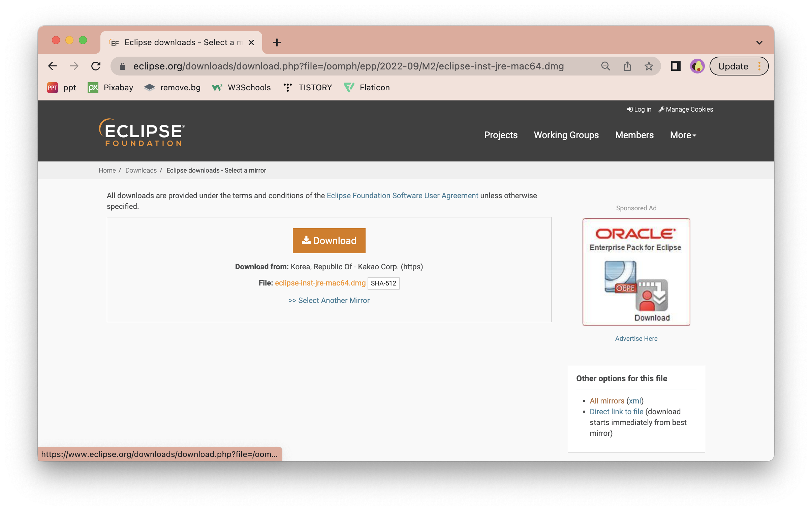Reload the current page

pyautogui.click(x=96, y=66)
